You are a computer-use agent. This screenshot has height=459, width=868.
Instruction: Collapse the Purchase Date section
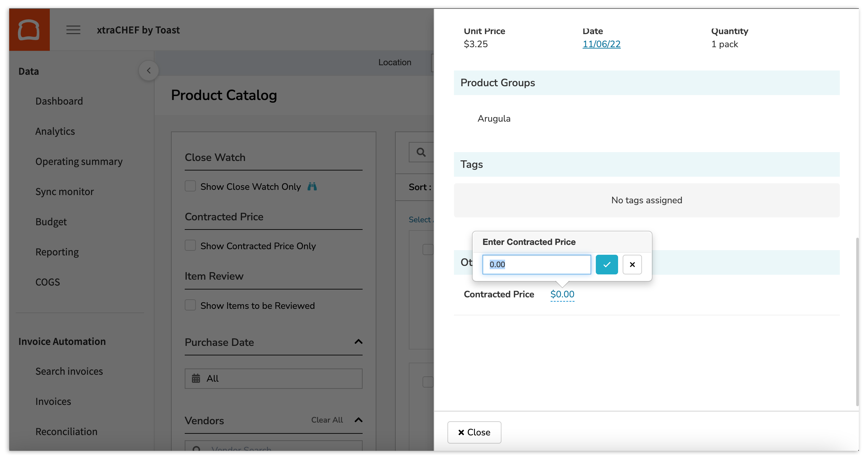[358, 342]
